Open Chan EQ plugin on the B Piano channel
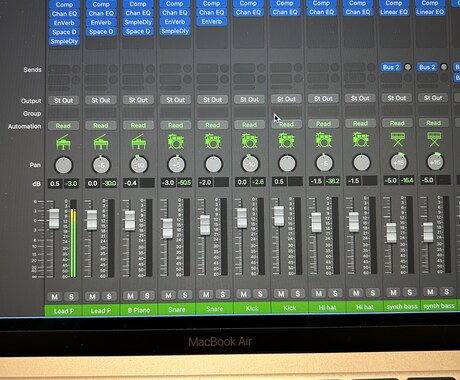 tap(138, 13)
